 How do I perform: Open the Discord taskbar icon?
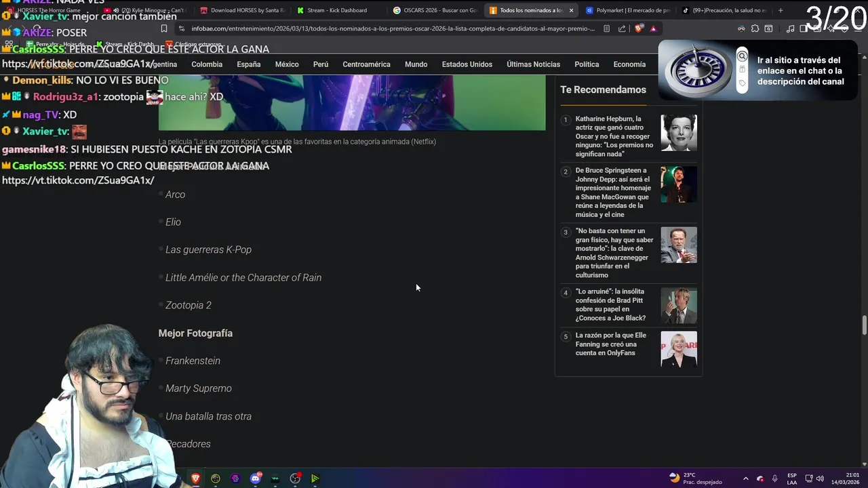point(256,479)
